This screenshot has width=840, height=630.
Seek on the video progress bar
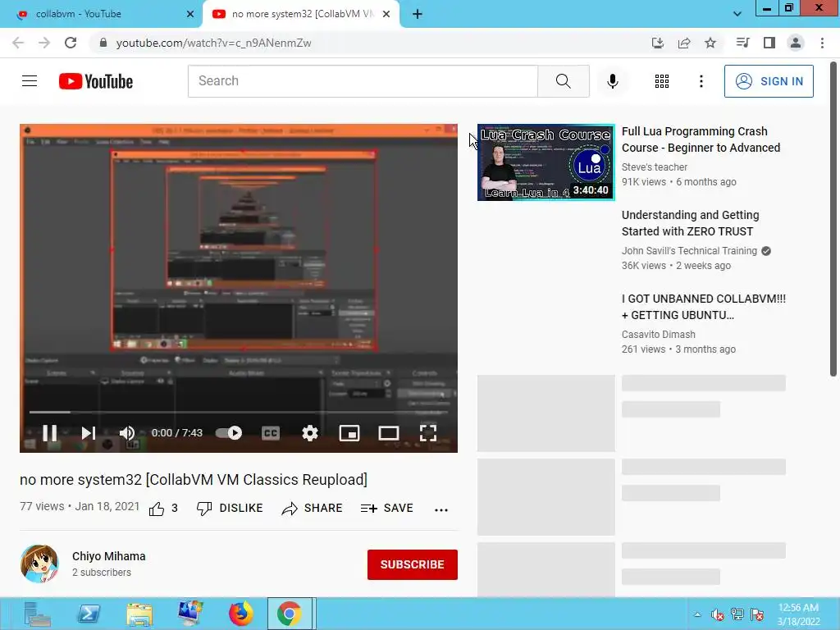click(239, 412)
